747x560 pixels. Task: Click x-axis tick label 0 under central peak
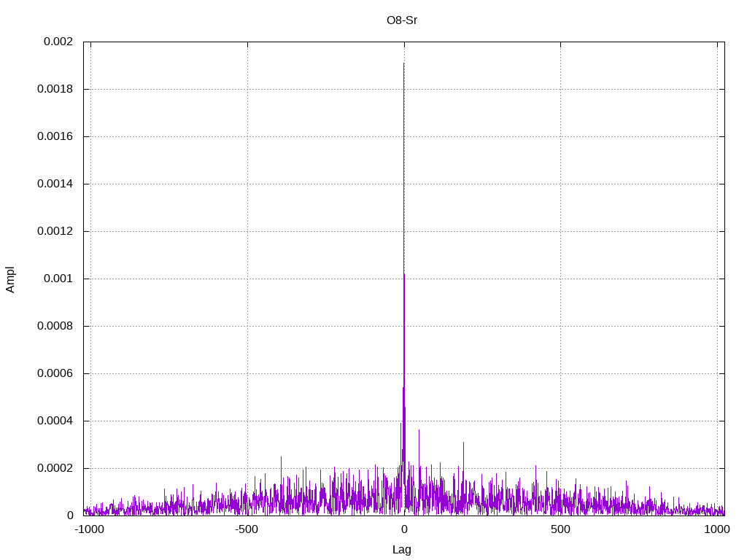point(404,529)
